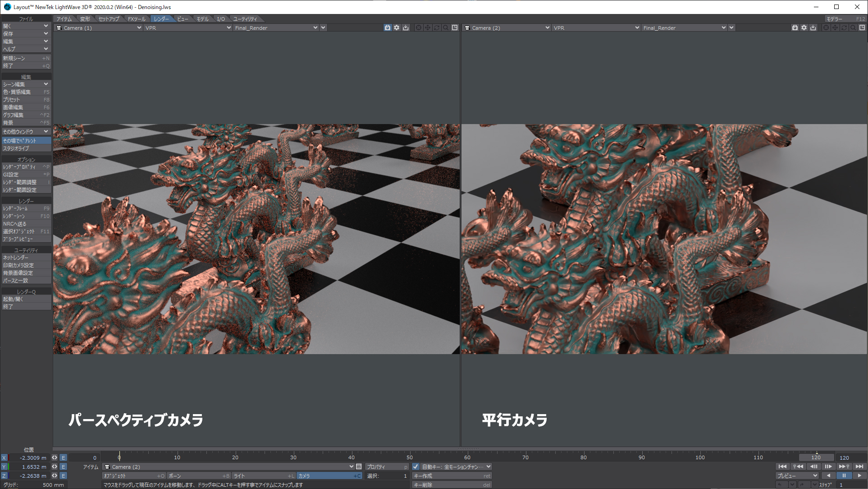The image size is (868, 489).
Task: Click zoom magnifier icon in right viewport header
Action: (853, 28)
